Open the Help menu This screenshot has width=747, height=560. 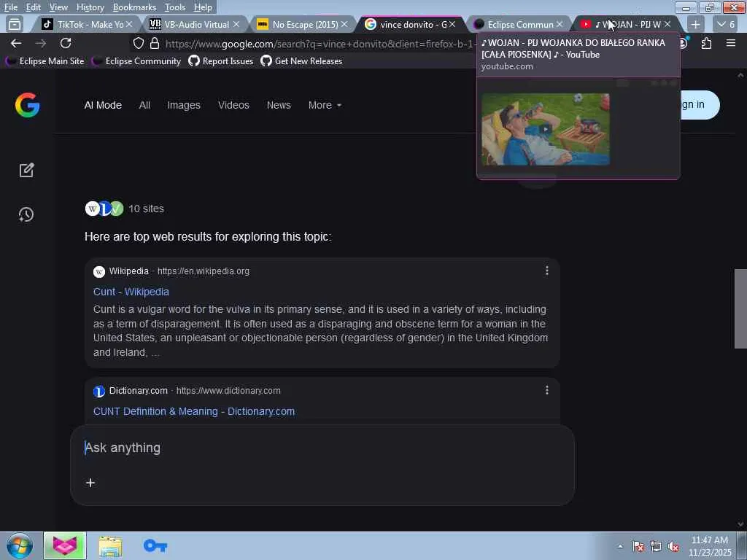(x=203, y=7)
